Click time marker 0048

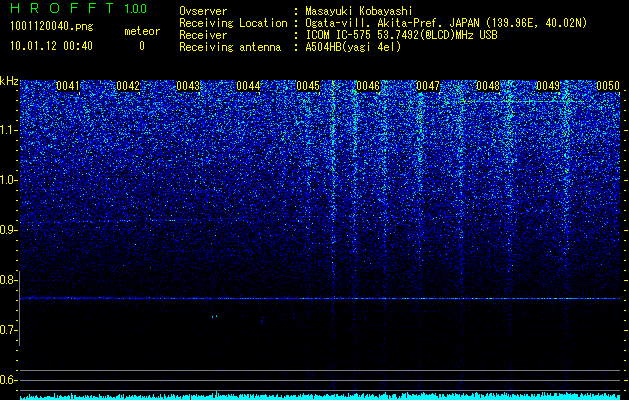coord(488,86)
